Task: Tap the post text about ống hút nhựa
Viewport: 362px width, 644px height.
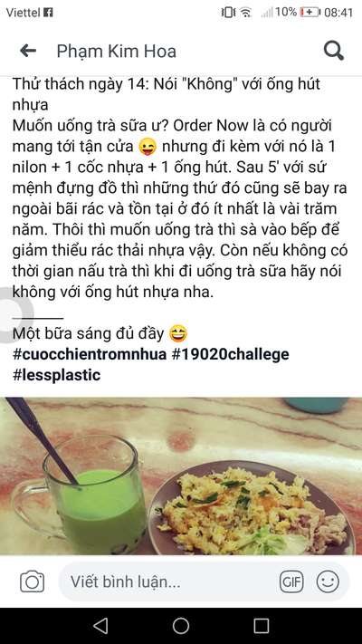Action: (x=180, y=188)
